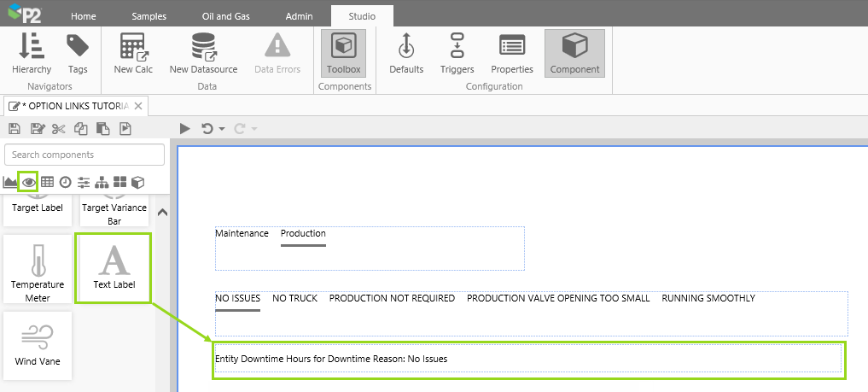Switch to the Oil and Gas tab
This screenshot has width=868, height=392.
tap(226, 16)
